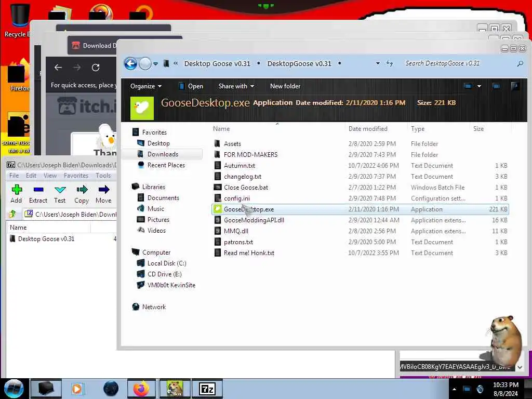This screenshot has width=532, height=399.
Task: Expand the address bar history dropdown
Action: 378,63
